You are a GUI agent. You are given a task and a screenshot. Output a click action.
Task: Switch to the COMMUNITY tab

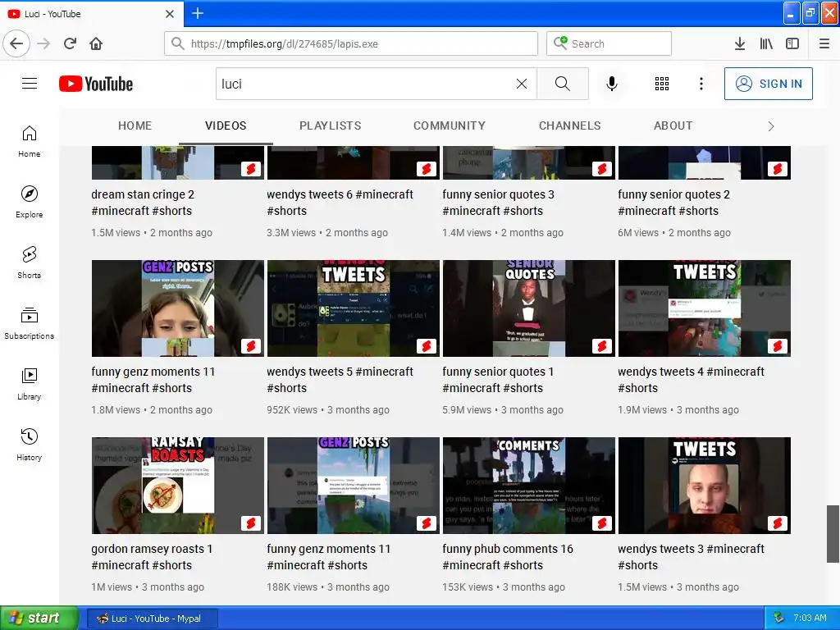click(x=450, y=126)
